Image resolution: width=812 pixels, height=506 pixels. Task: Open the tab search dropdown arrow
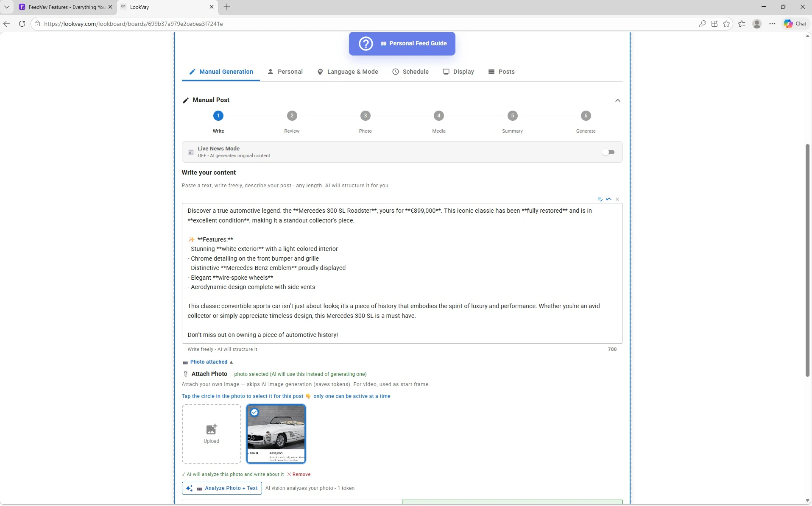pyautogui.click(x=7, y=7)
